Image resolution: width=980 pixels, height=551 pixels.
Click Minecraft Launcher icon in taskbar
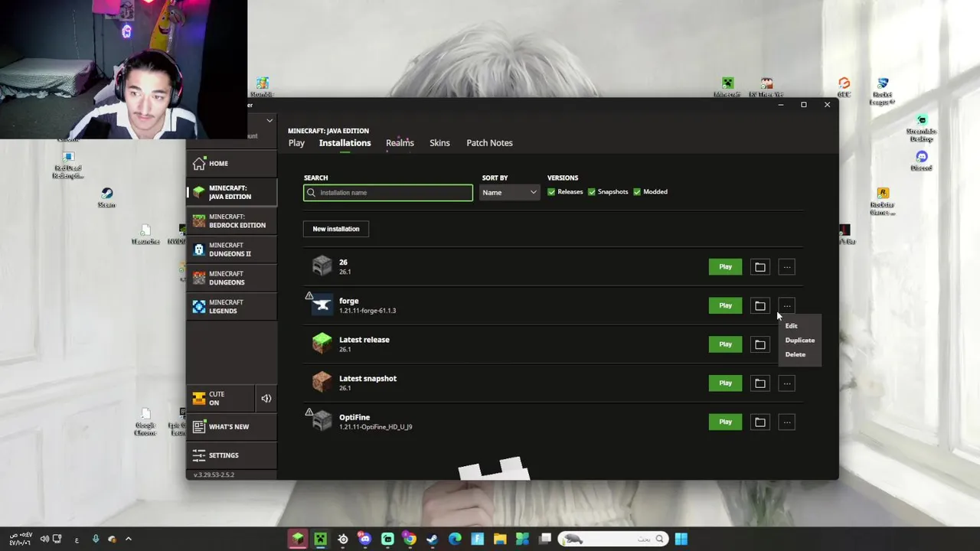click(297, 539)
